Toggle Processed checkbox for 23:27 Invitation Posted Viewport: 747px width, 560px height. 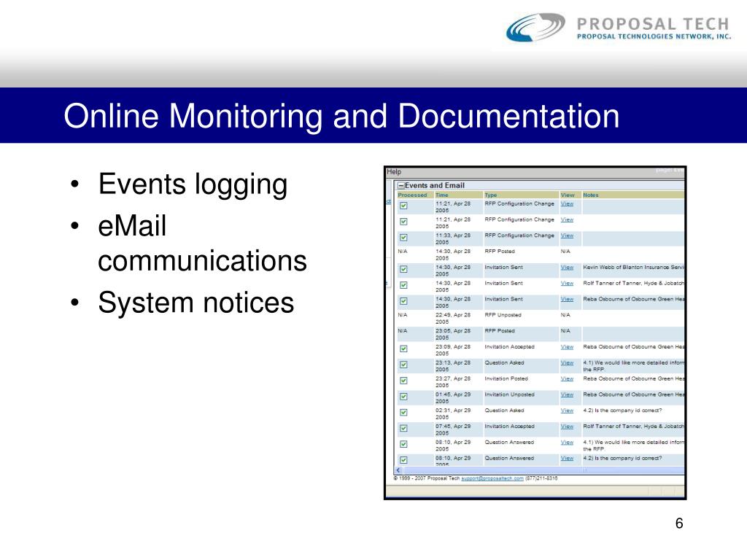tap(403, 381)
